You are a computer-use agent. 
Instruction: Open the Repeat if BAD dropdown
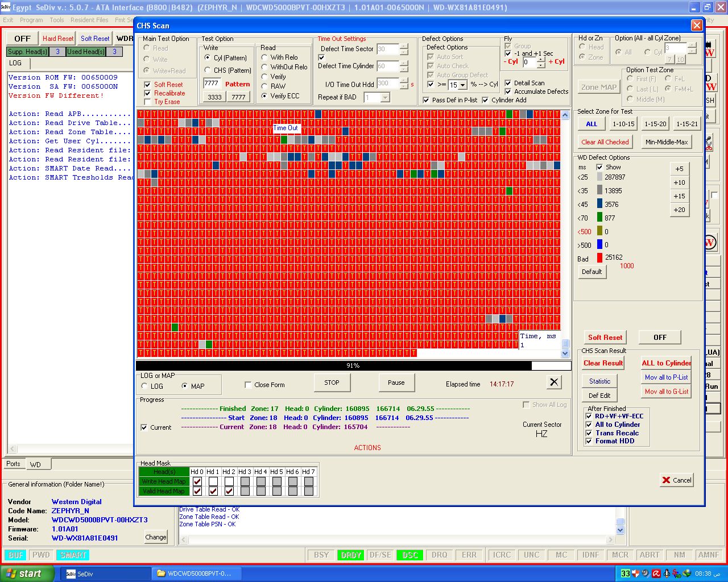point(385,98)
